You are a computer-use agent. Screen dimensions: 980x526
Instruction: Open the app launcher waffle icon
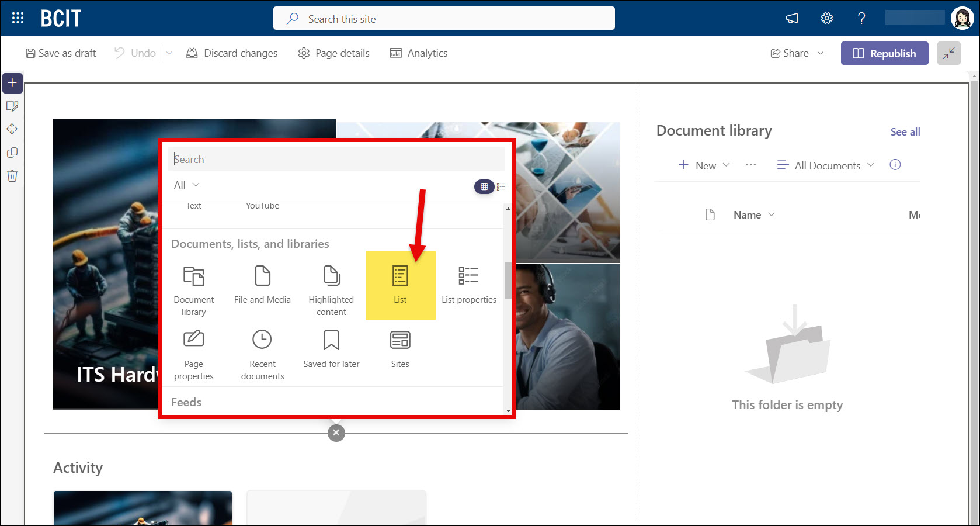click(18, 18)
